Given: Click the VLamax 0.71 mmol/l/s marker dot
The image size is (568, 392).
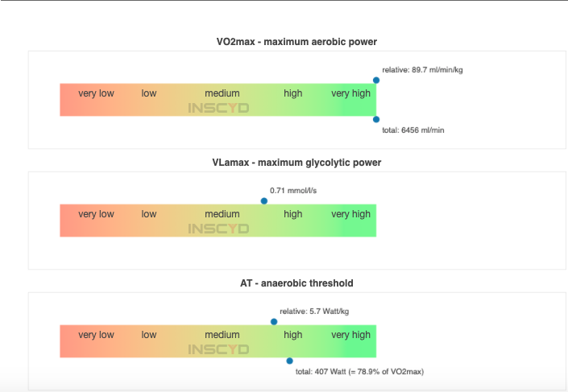Looking at the screenshot, I should click(264, 201).
